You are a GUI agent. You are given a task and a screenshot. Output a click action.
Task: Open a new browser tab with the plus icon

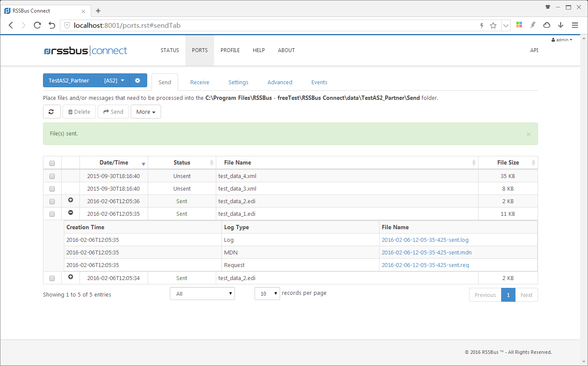tap(98, 11)
